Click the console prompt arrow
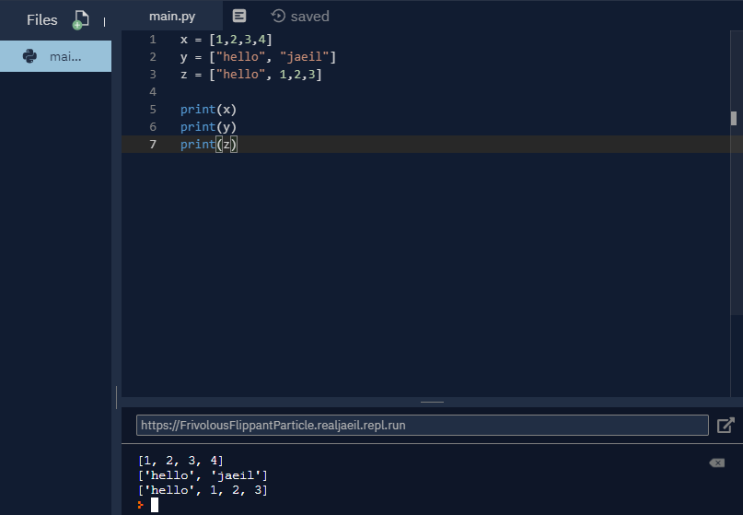 141,505
